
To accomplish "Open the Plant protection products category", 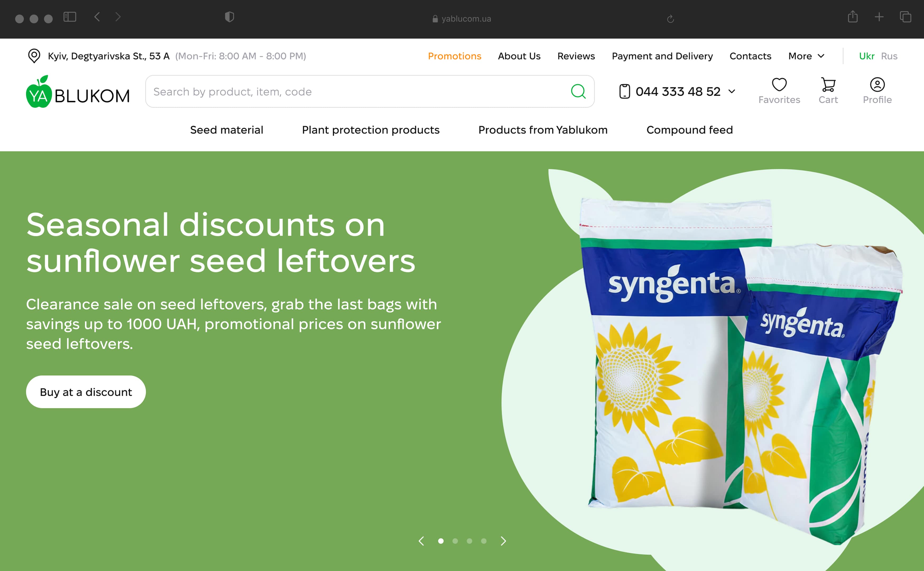I will [371, 130].
